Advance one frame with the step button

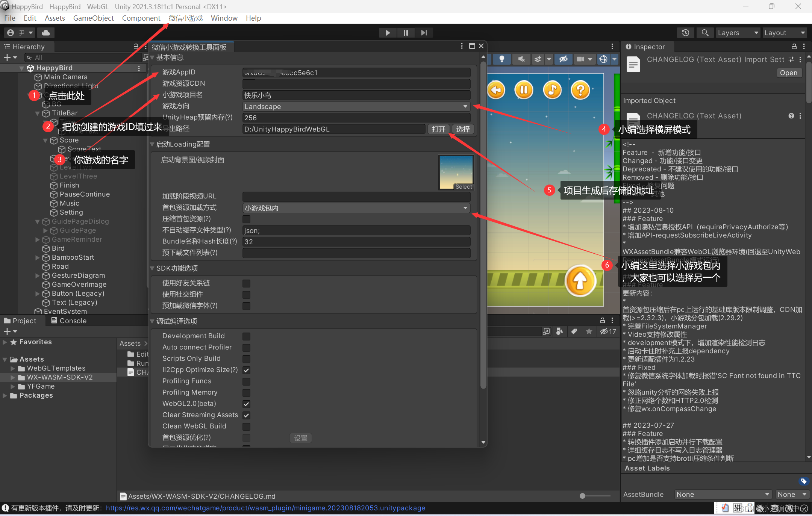(x=424, y=33)
